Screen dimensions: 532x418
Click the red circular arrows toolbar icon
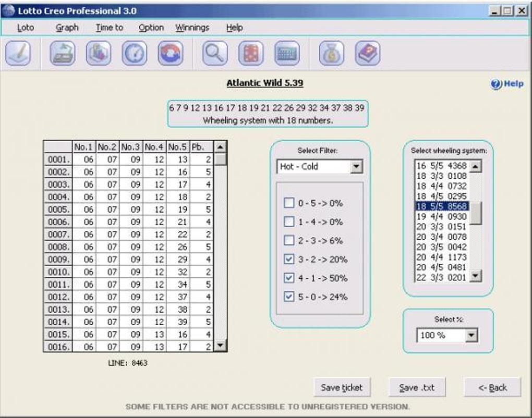[171, 53]
